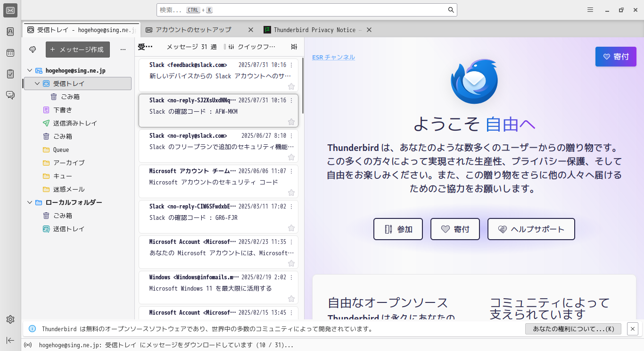644x351 pixels.
Task: Click the magnifier icon in the search bar
Action: pyautogui.click(x=451, y=10)
